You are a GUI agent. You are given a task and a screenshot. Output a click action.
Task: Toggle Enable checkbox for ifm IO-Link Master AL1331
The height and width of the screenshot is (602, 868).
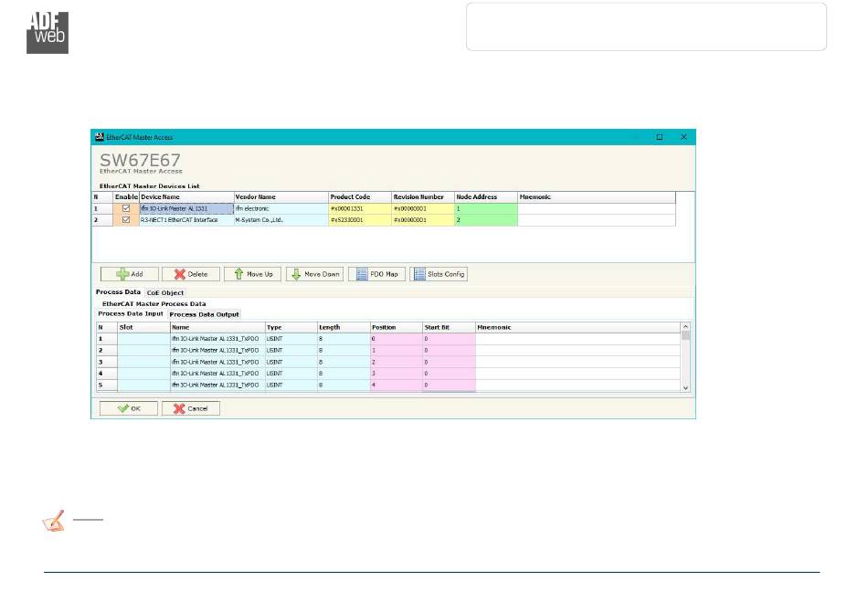126,208
